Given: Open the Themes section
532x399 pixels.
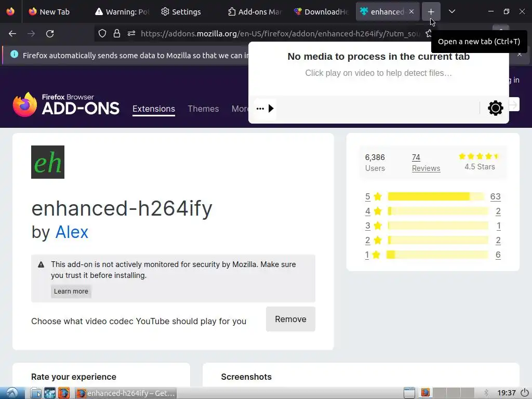Looking at the screenshot, I should 203,109.
